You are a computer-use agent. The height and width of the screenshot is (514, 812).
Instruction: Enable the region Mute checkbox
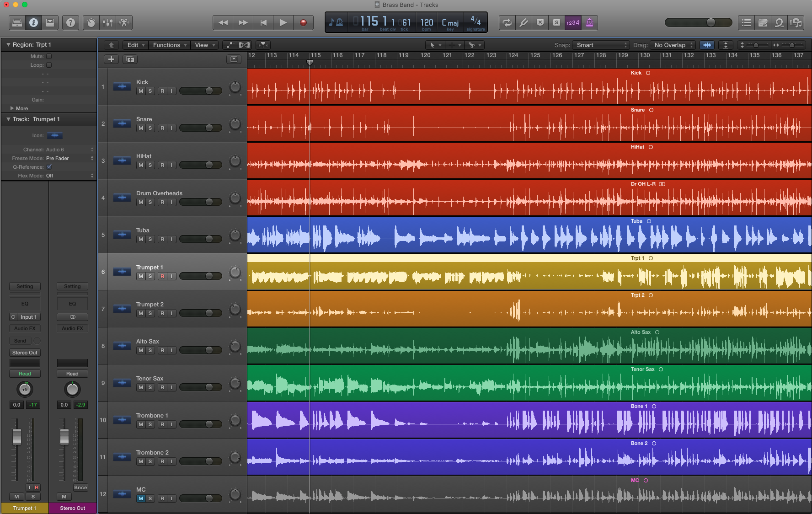click(49, 56)
